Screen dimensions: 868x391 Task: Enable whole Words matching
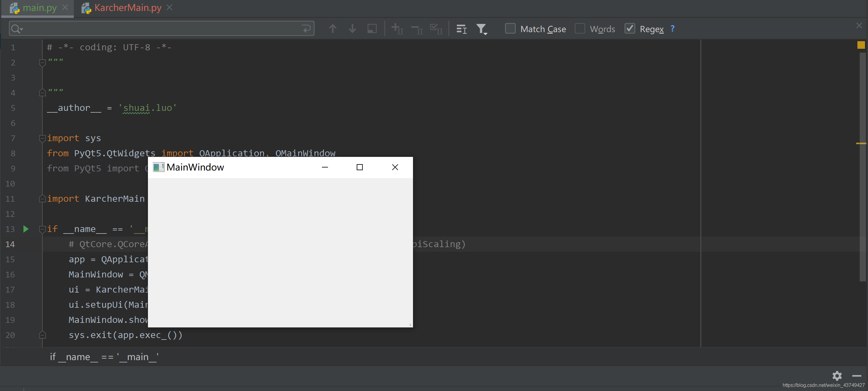[x=580, y=29]
